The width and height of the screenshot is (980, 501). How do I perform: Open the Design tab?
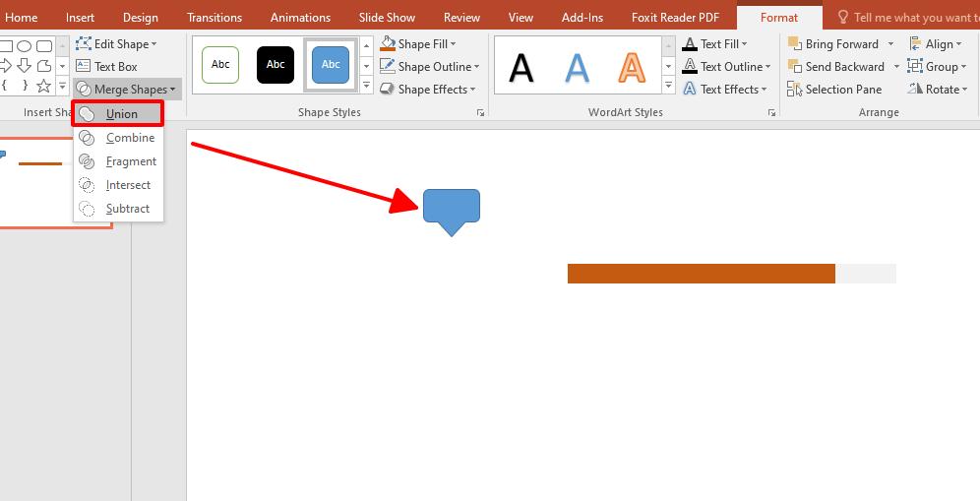click(x=141, y=18)
